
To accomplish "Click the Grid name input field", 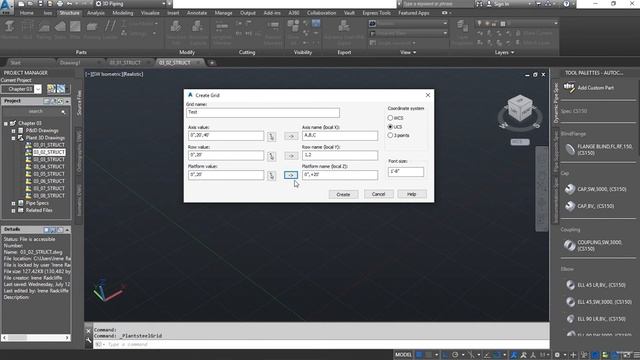I will coord(263,113).
